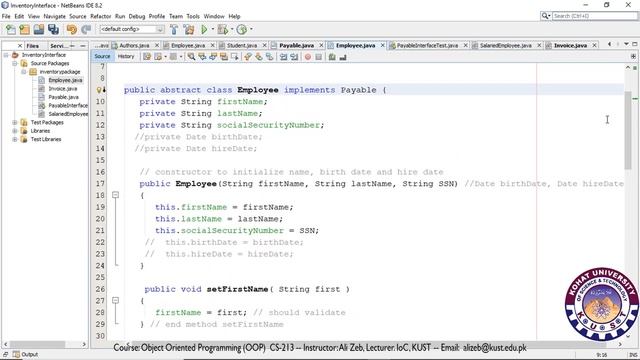
Task: Click the Find Selection magnifier icon in editor toolbar
Action: tap(191, 57)
